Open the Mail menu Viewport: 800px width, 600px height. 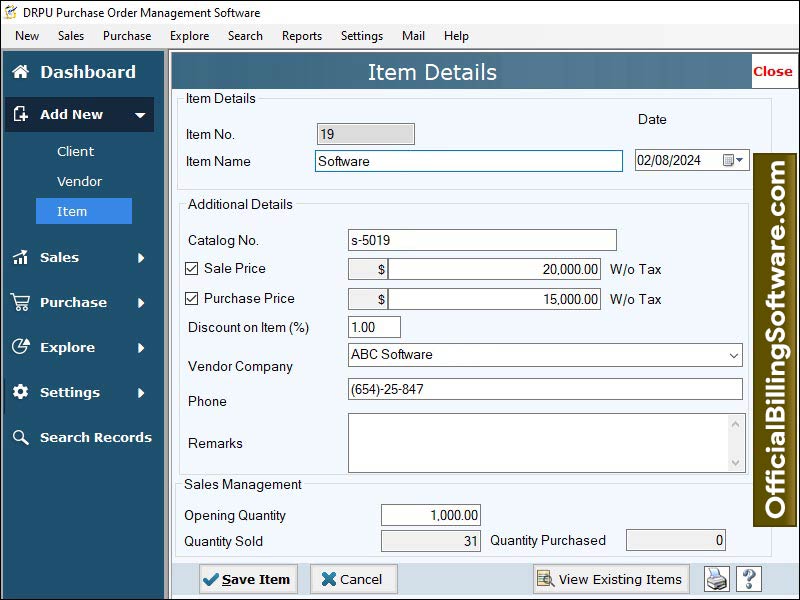413,35
